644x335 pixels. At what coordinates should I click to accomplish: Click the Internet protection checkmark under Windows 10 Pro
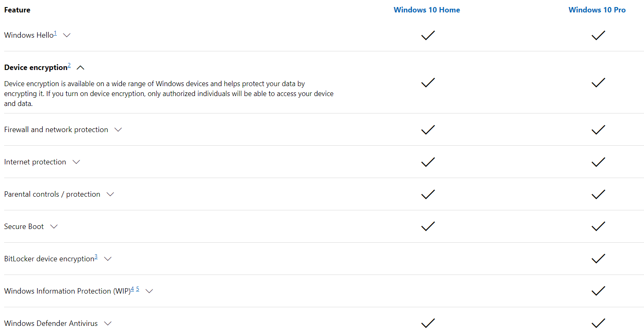598,162
